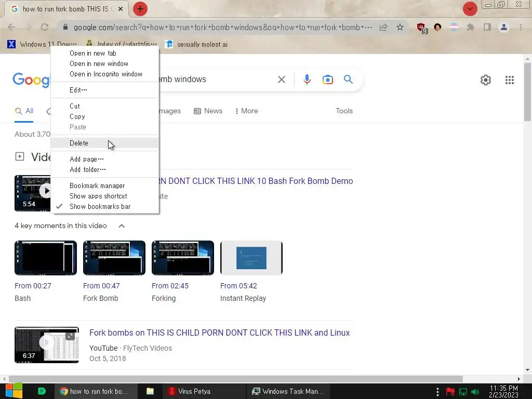Open Bookmark manager from context menu
The image size is (532, 399).
pyautogui.click(x=105, y=185)
